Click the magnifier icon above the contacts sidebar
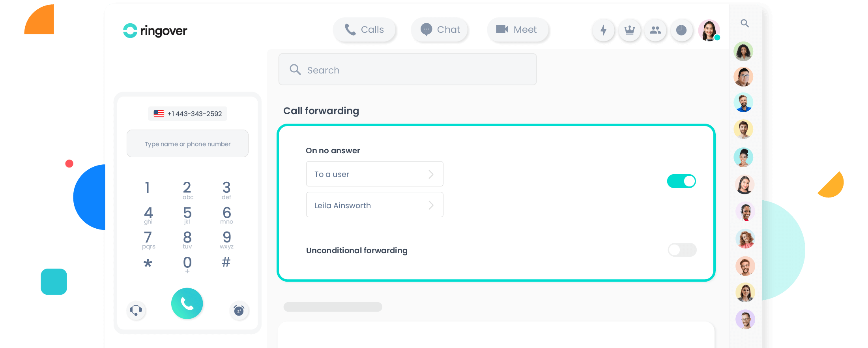Image resolution: width=868 pixels, height=348 pixels. 745,23
